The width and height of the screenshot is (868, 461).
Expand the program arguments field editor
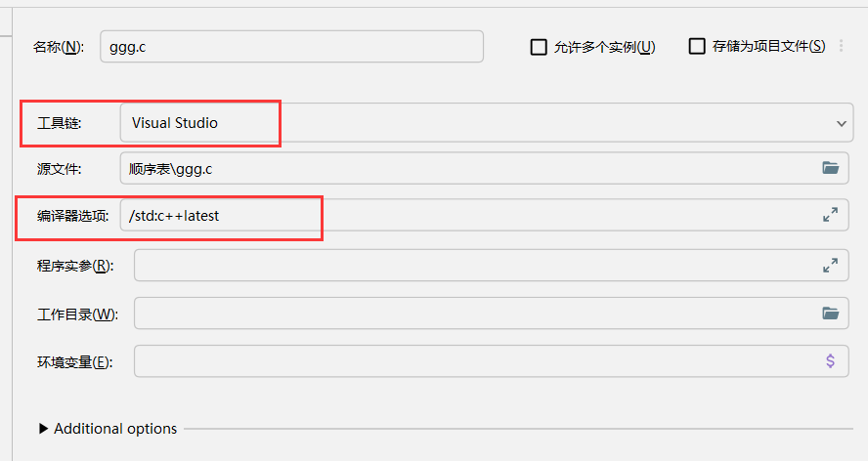pyautogui.click(x=830, y=265)
